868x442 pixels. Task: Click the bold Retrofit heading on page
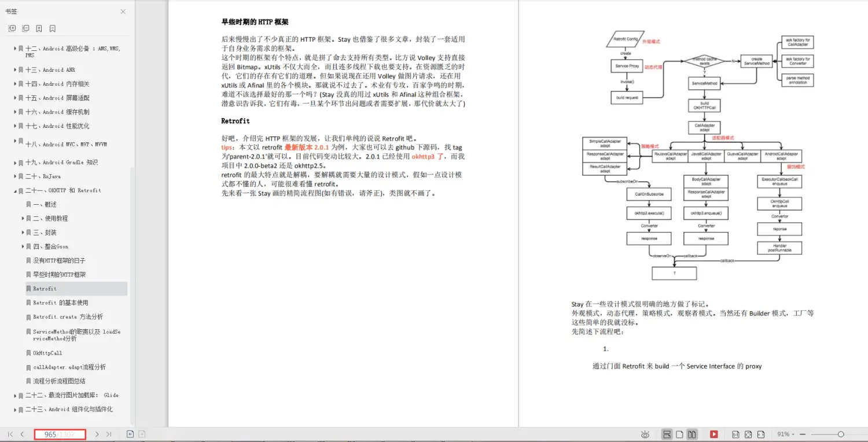(236, 121)
